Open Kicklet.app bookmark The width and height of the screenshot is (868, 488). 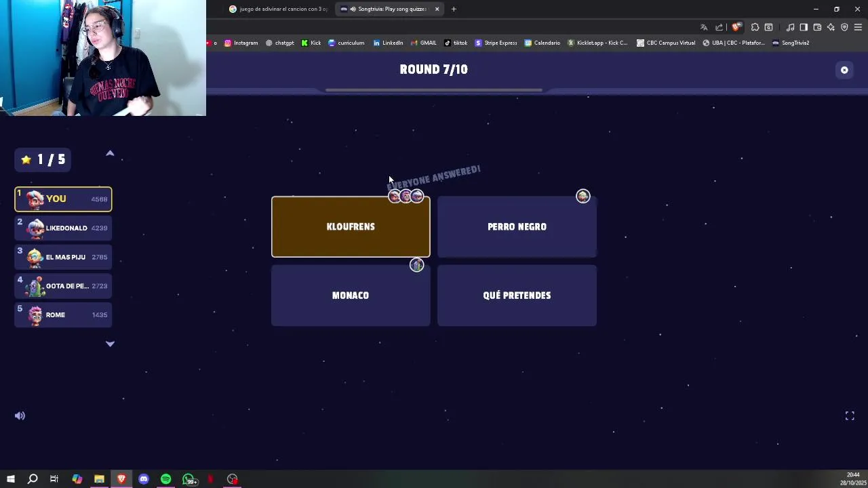(x=597, y=43)
